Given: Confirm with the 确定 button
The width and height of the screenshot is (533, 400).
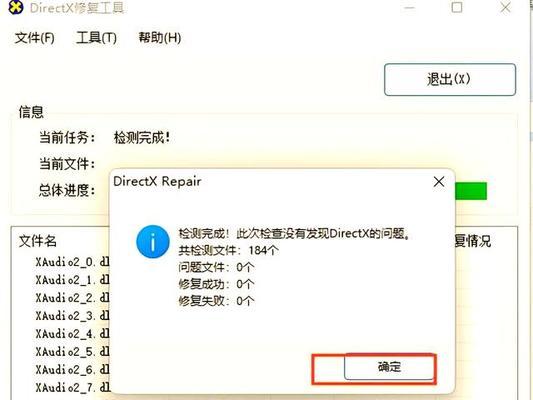Looking at the screenshot, I should tap(389, 367).
